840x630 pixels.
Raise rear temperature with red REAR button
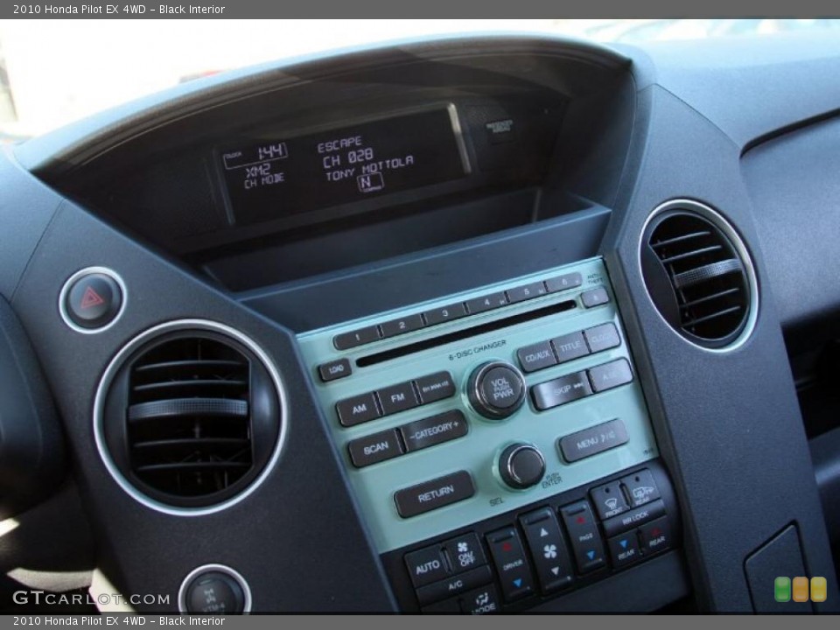[x=655, y=537]
